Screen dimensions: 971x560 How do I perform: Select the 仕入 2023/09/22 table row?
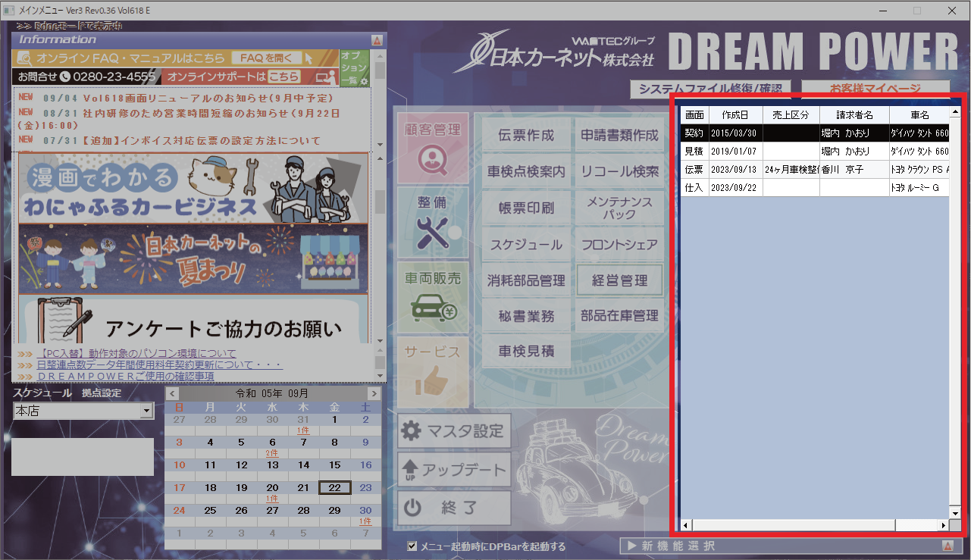click(815, 187)
